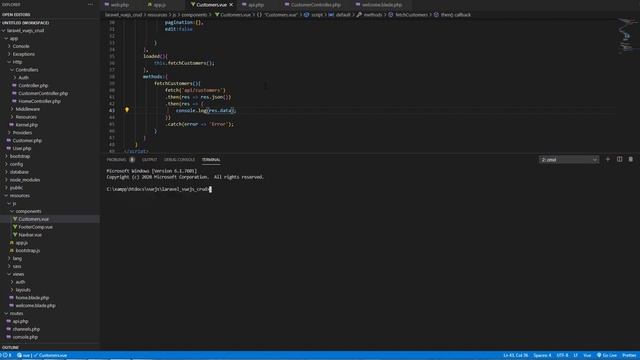Expand the Auth folder under Controllers
The width and height of the screenshot is (640, 360).
pos(23,78)
